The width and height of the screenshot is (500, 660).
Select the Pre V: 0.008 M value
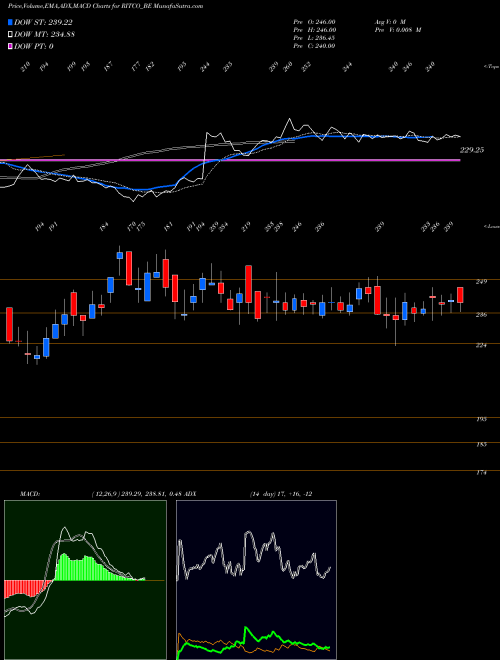398,30
